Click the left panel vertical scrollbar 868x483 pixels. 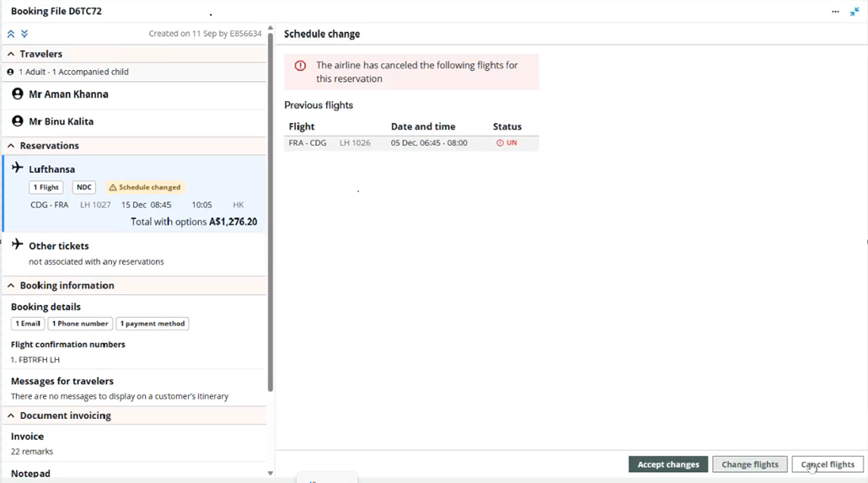[x=271, y=211]
